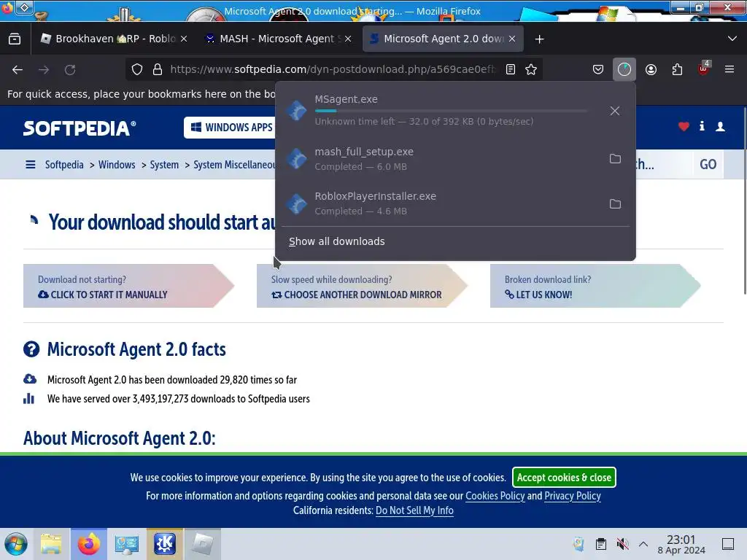Viewport: 747px width, 560px height.
Task: Reload the current Softpedia page
Action: click(x=70, y=69)
